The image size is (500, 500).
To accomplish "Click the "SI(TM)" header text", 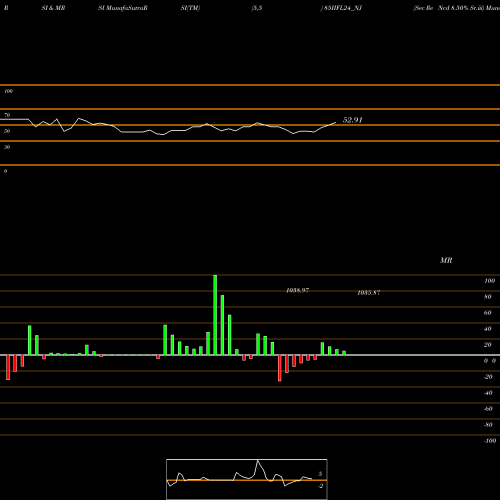I will click(190, 8).
